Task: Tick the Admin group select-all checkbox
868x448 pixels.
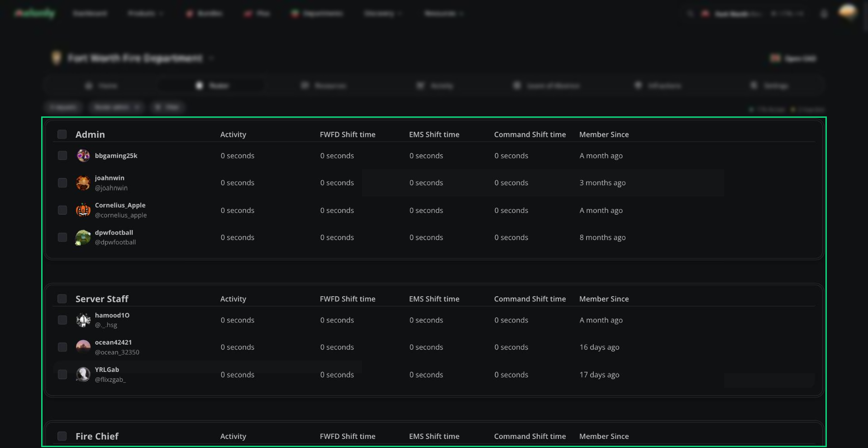Action: click(x=62, y=134)
